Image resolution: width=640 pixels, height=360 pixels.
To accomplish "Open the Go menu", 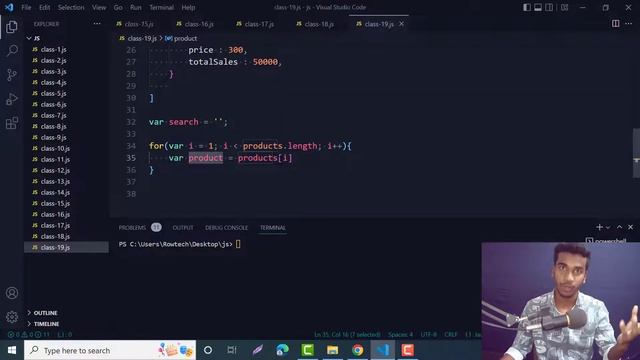I will tap(118, 7).
